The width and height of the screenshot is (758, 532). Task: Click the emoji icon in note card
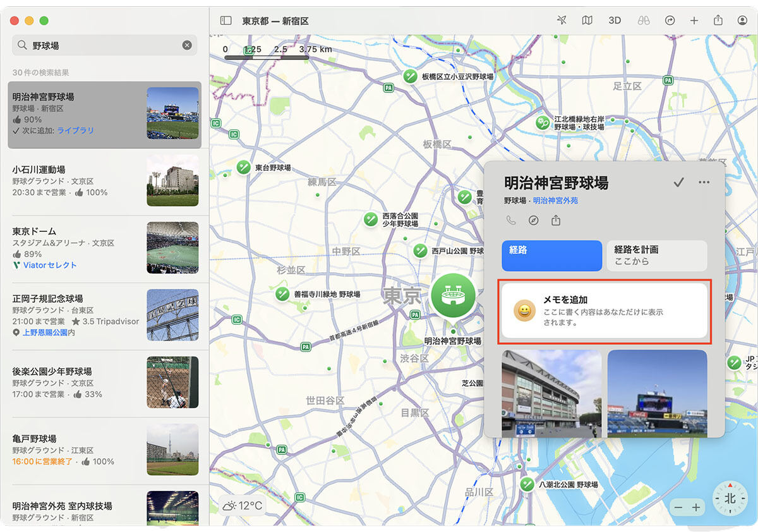tap(525, 311)
